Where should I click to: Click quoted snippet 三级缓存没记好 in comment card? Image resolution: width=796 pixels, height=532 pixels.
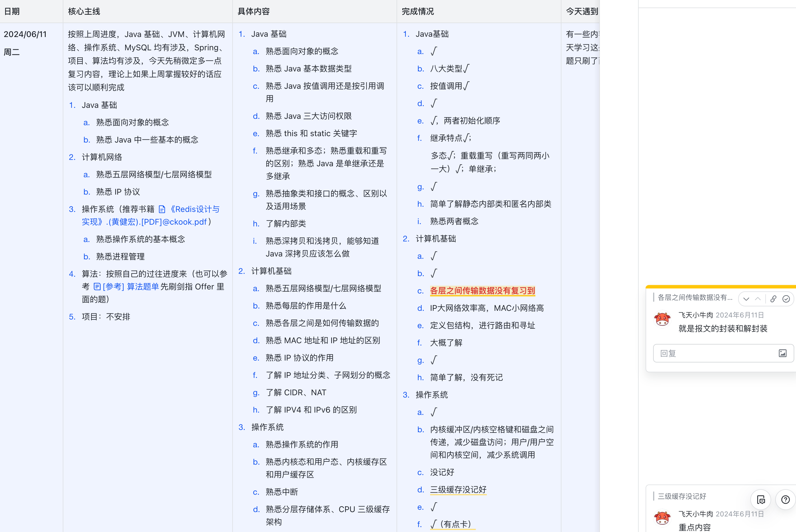[x=682, y=496]
